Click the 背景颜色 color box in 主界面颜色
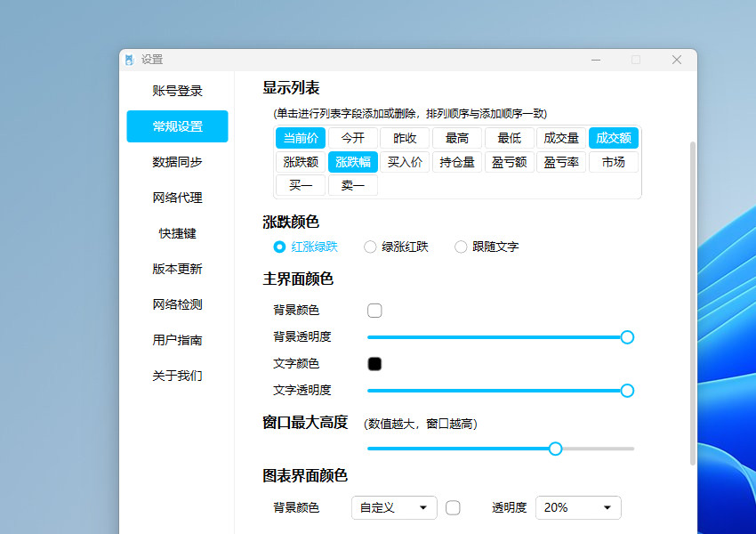Screen dimensions: 756x534 point(374,310)
